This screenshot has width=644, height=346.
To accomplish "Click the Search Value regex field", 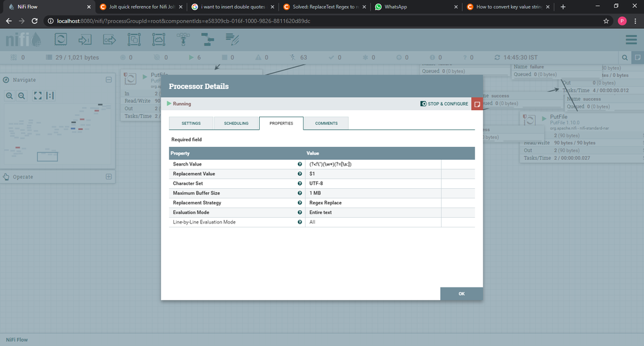I will pos(373,164).
